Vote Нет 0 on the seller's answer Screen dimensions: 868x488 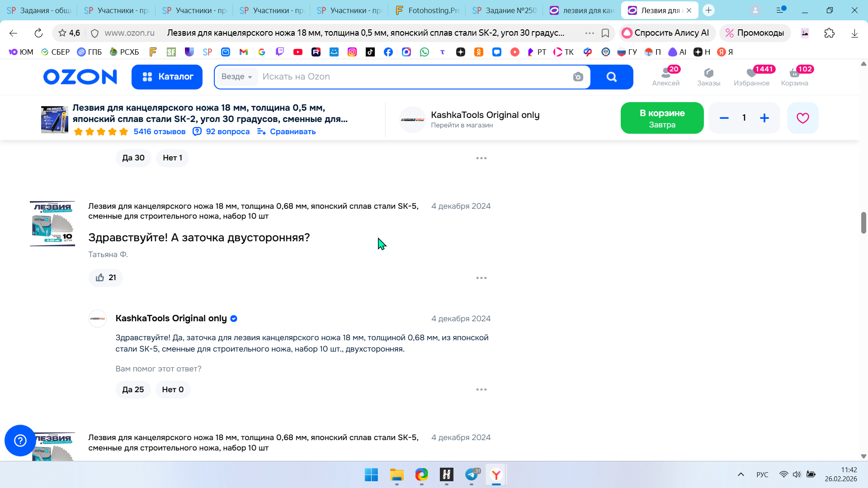tap(173, 389)
